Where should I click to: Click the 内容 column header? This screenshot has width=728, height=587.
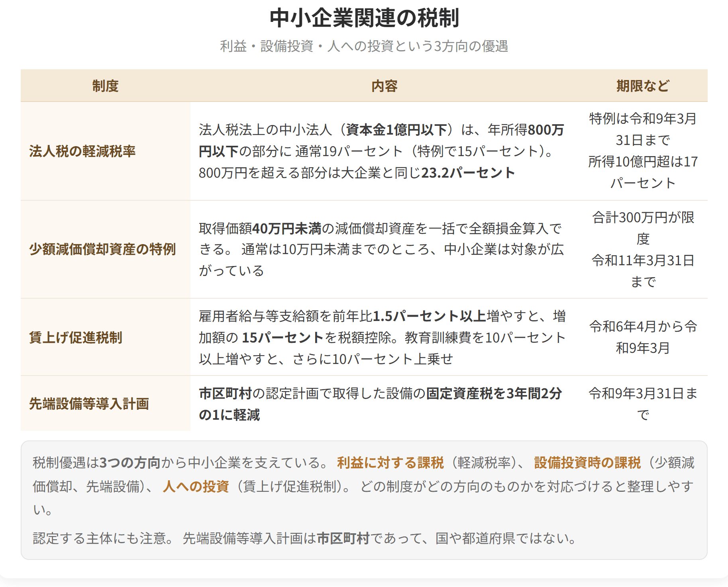click(x=385, y=86)
